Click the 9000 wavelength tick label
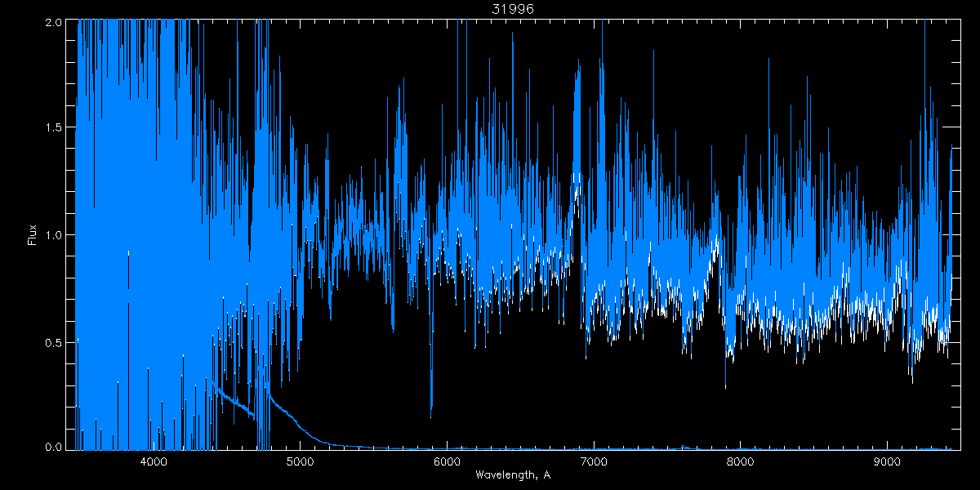 point(888,461)
